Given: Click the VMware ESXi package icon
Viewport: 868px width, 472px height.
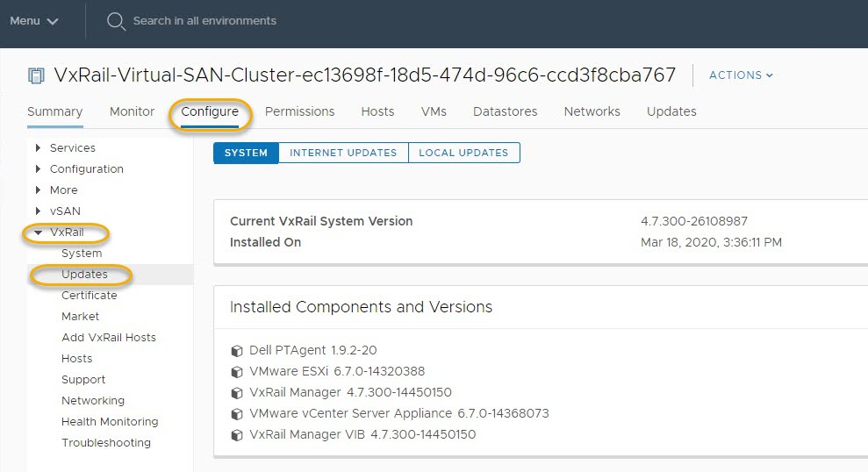Looking at the screenshot, I should pos(236,372).
